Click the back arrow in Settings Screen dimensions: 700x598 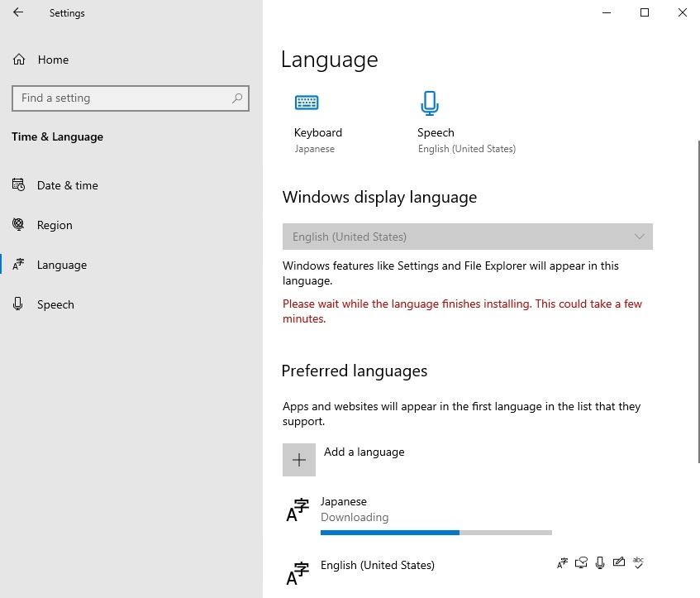click(17, 12)
